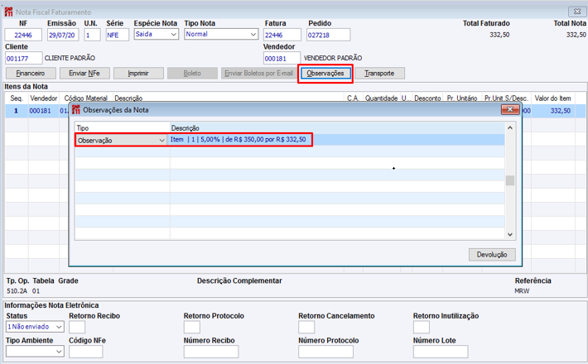Click the CLIENTE PADRÃO name text
Screen dimensions: 588x364
(70, 58)
